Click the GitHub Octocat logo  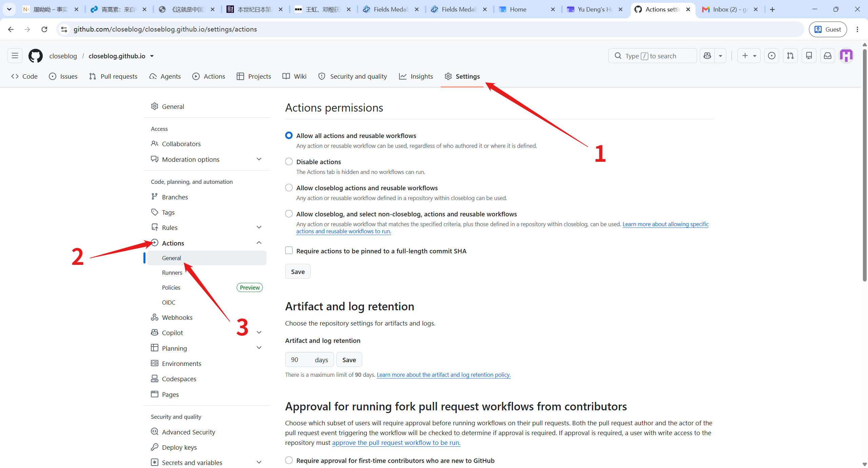click(x=36, y=56)
